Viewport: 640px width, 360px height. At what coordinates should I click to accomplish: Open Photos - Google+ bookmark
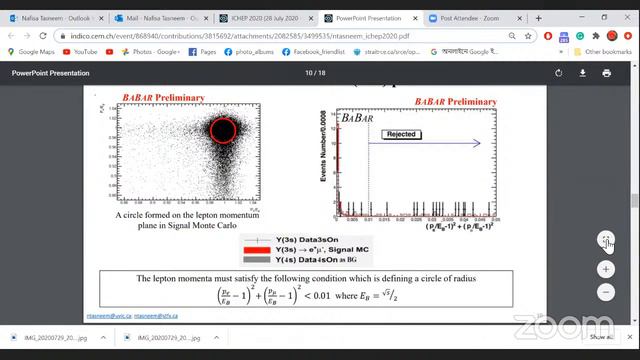point(151,52)
